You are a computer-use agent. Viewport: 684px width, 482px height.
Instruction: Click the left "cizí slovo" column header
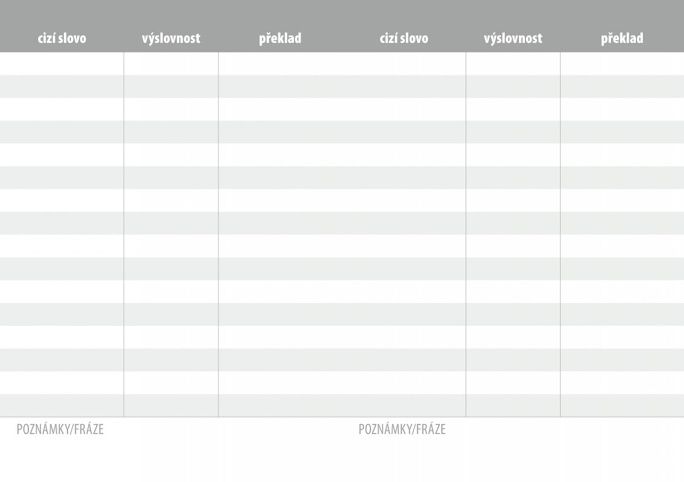click(62, 39)
